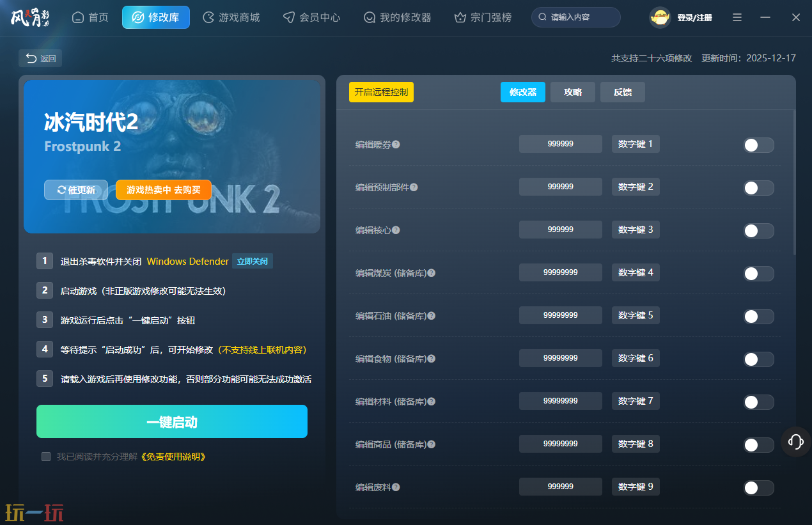
Task: Select the 修改库 tab
Action: [156, 17]
